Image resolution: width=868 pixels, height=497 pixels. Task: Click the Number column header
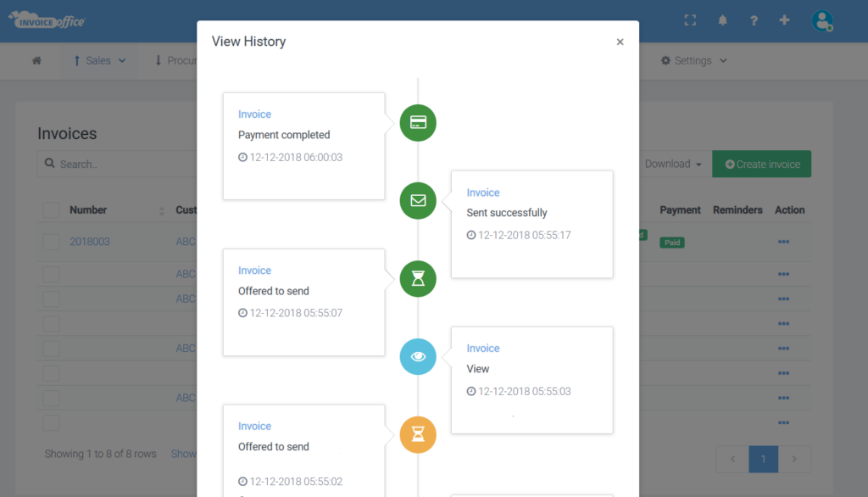pos(88,210)
